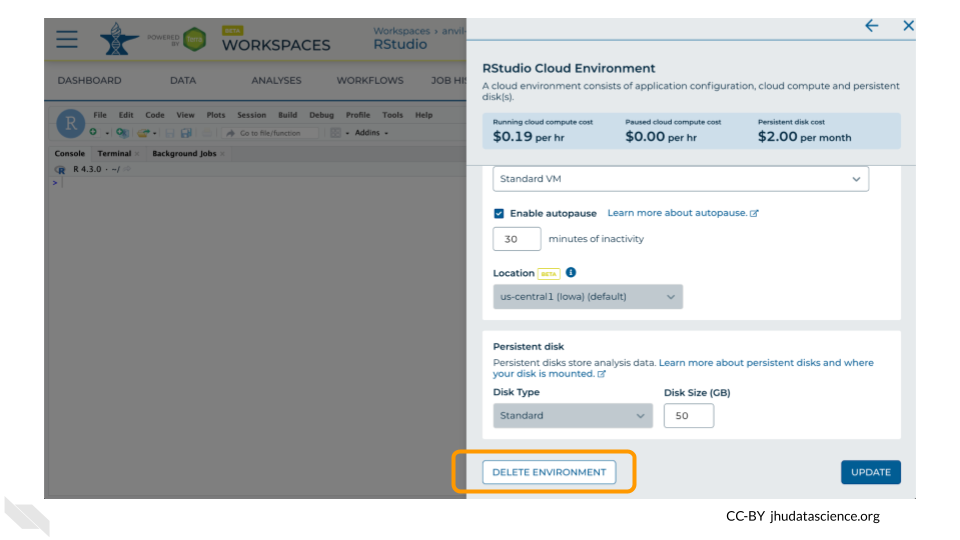The image size is (960, 540).
Task: Open the File menu
Action: coord(100,115)
